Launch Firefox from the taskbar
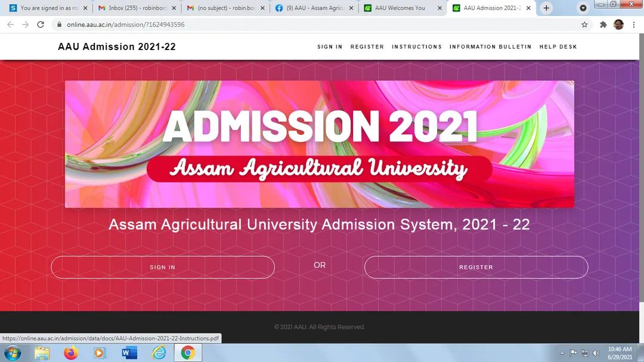644x362 pixels. (x=70, y=352)
